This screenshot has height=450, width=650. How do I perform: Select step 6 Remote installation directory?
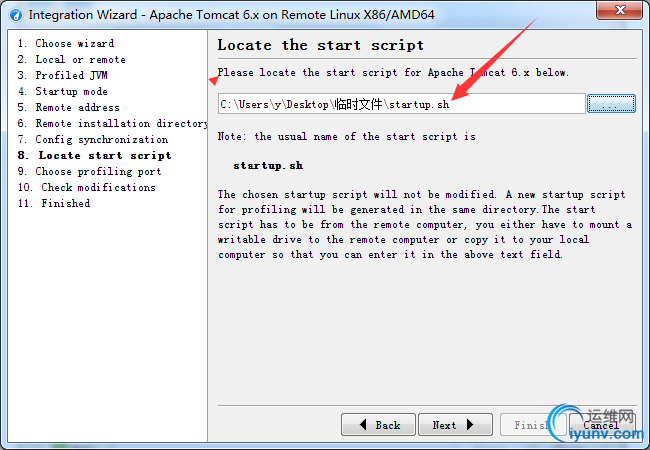pos(112,123)
